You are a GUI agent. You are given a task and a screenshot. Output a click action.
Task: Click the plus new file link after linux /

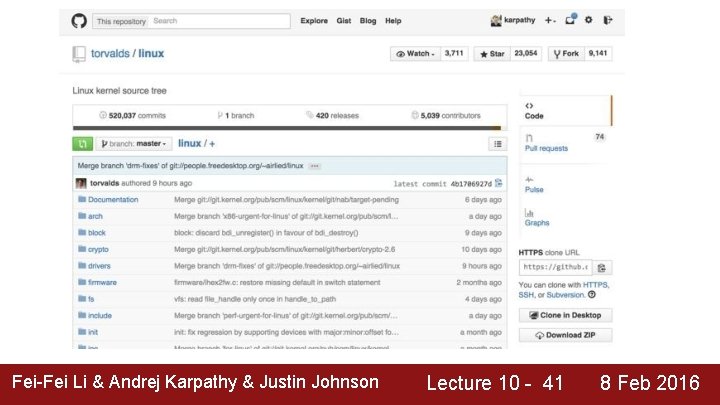coord(212,144)
